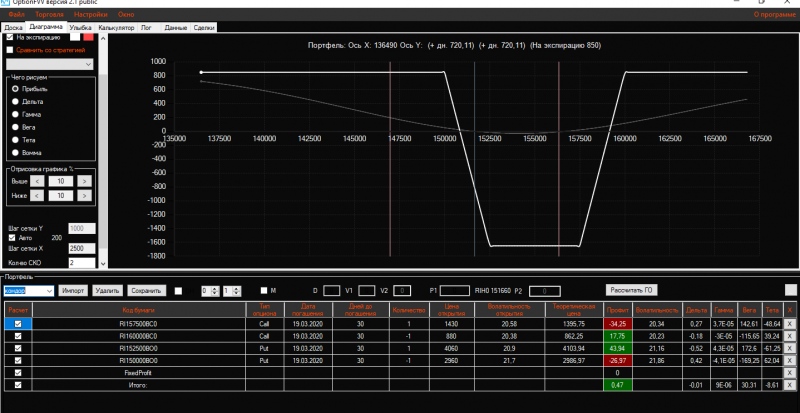This screenshot has width=800, height=413.
Task: Click the decrease arrow beside Выше
Action: [x=36, y=181]
